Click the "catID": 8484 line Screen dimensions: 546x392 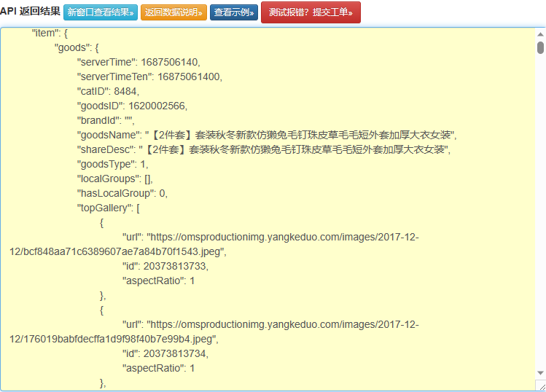pyautogui.click(x=108, y=92)
